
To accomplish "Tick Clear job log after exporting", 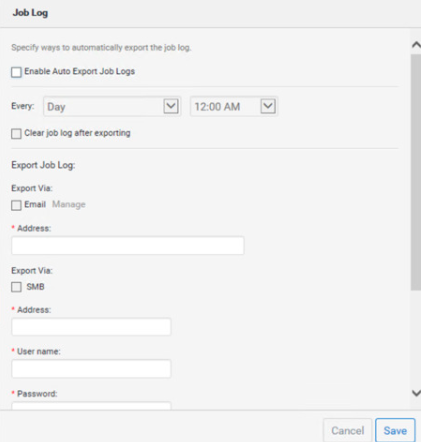I will point(16,134).
